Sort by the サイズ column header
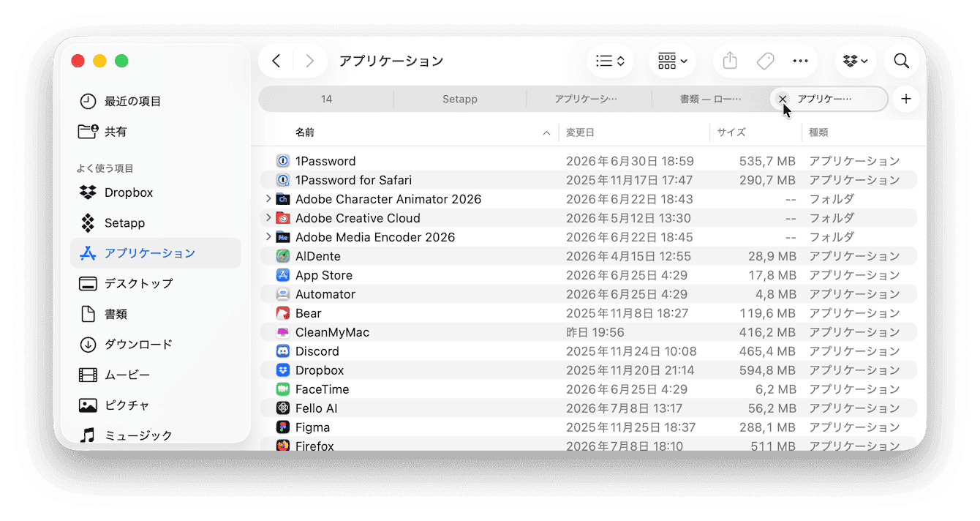Viewport: 980px width, 521px height. point(731,132)
